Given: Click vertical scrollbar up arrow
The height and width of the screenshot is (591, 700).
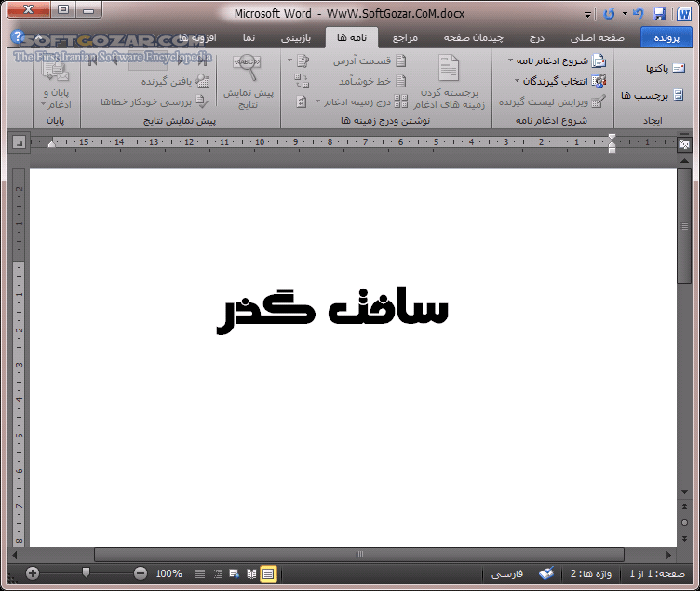Looking at the screenshot, I should click(684, 161).
